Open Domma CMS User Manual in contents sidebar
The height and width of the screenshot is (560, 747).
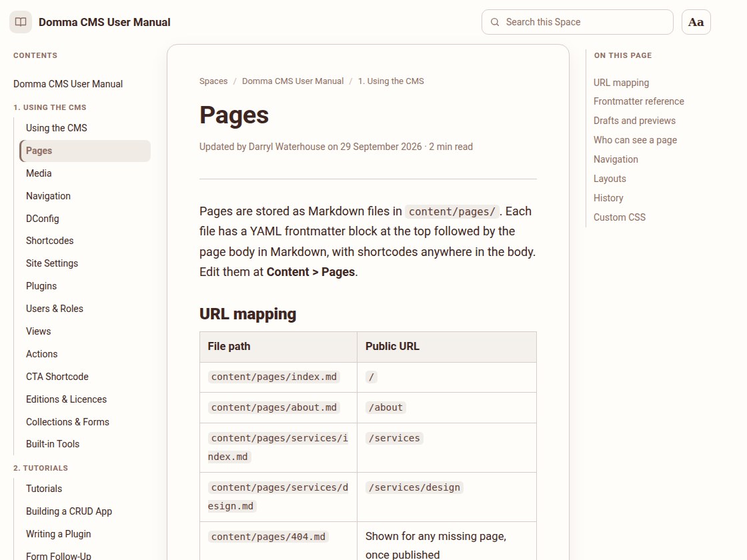68,84
